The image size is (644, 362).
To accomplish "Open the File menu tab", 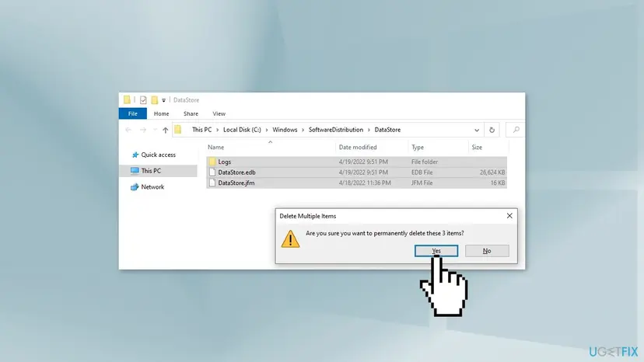I will click(x=133, y=113).
